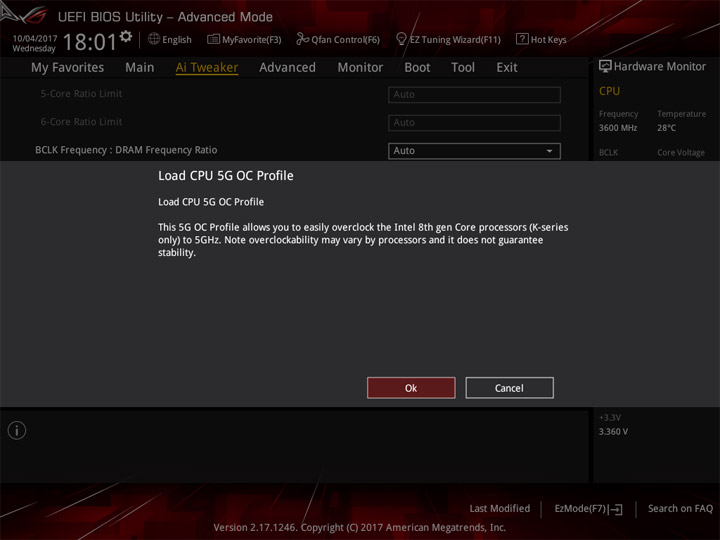Image resolution: width=720 pixels, height=540 pixels.
Task: Switch to the Main tab
Action: (x=140, y=68)
